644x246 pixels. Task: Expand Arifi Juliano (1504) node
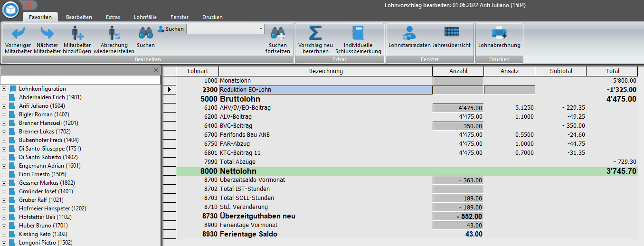(4, 106)
